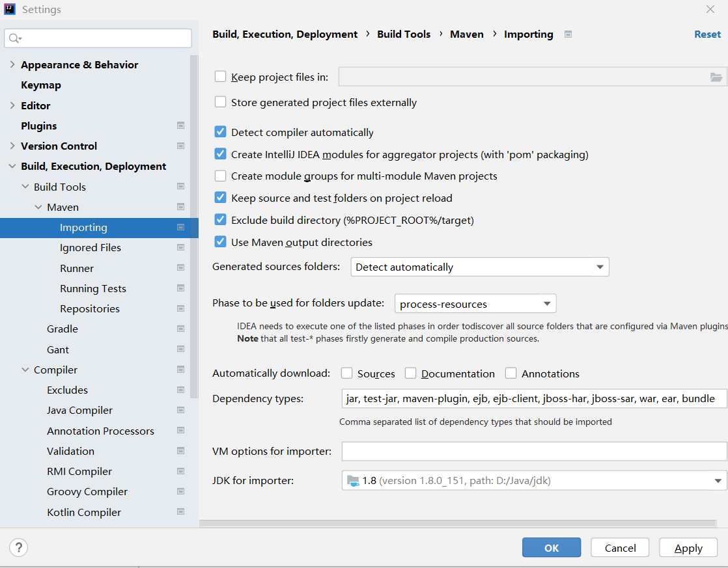Click the IntelliJ IDEA logo in title bar
Image resolution: width=728 pixels, height=568 pixels.
pyautogui.click(x=9, y=9)
